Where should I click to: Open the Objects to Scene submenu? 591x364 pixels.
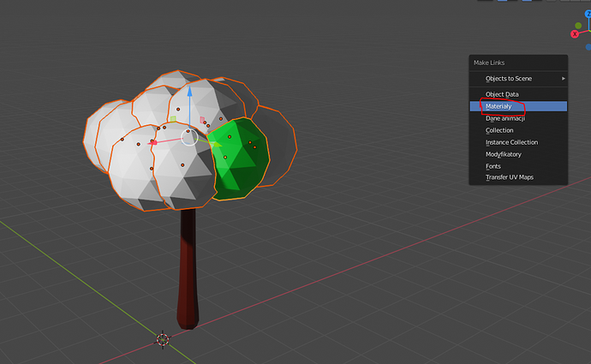click(518, 79)
